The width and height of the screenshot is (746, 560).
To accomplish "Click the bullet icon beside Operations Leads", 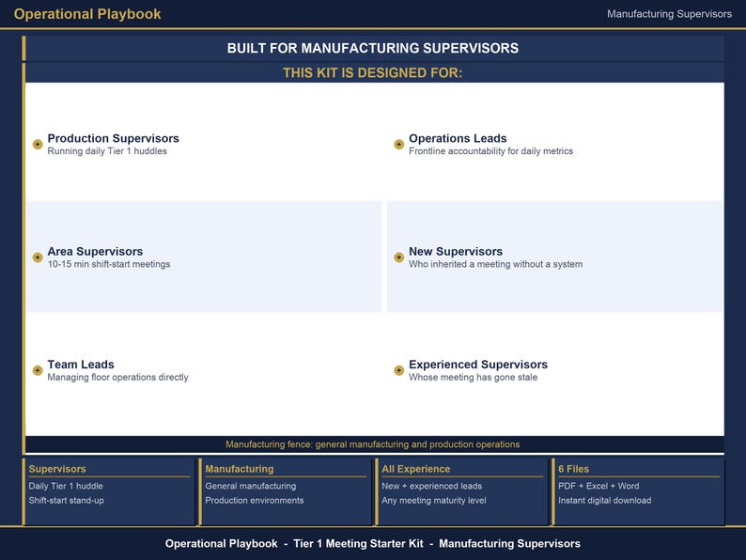I will pyautogui.click(x=398, y=144).
